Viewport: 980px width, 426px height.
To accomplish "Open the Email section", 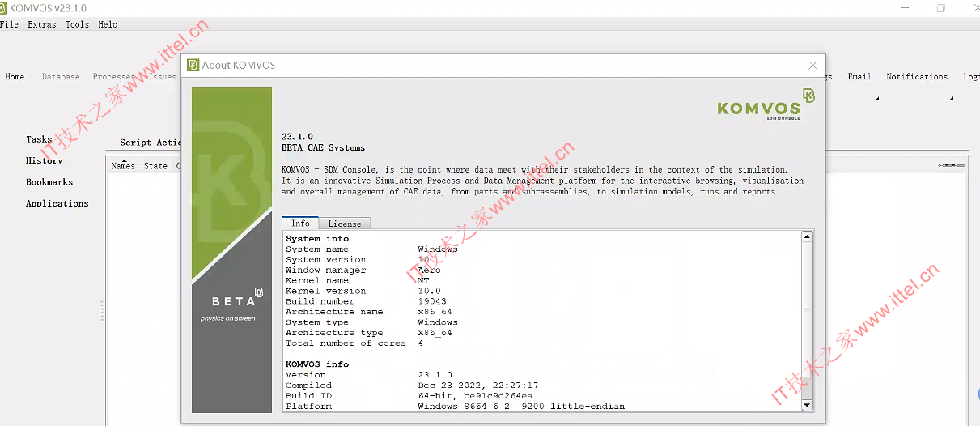I will (859, 77).
